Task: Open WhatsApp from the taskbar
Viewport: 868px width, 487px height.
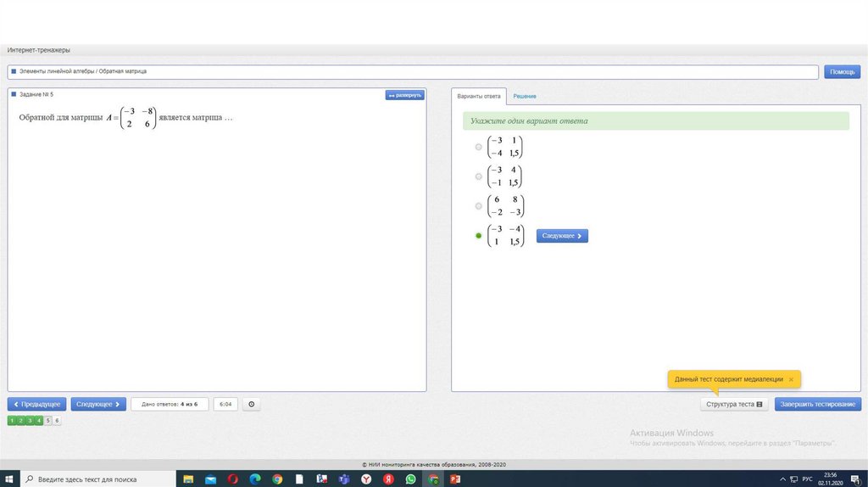Action: 411,479
